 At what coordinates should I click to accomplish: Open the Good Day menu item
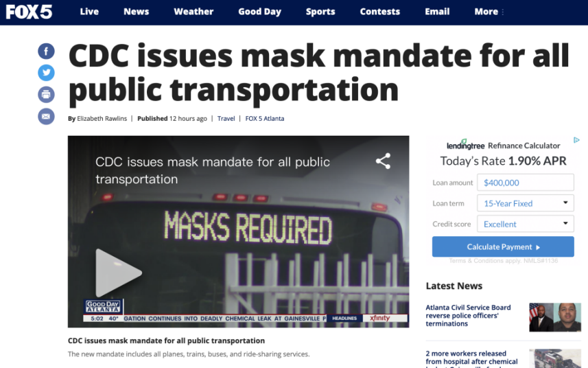(259, 12)
